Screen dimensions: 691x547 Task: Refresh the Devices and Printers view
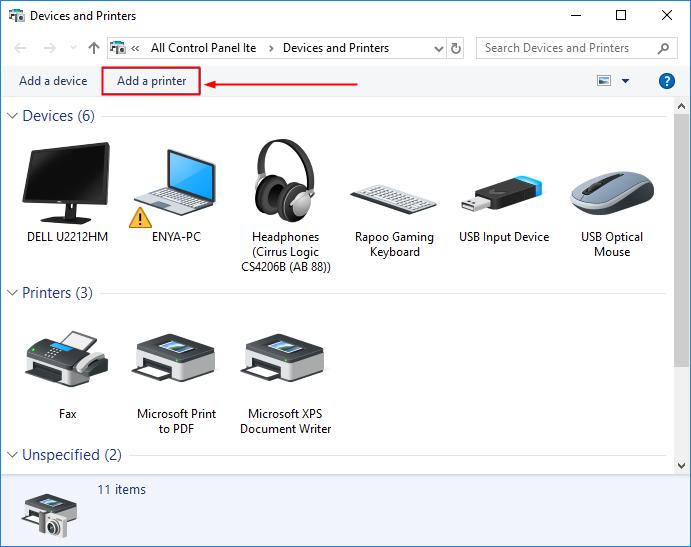point(457,48)
